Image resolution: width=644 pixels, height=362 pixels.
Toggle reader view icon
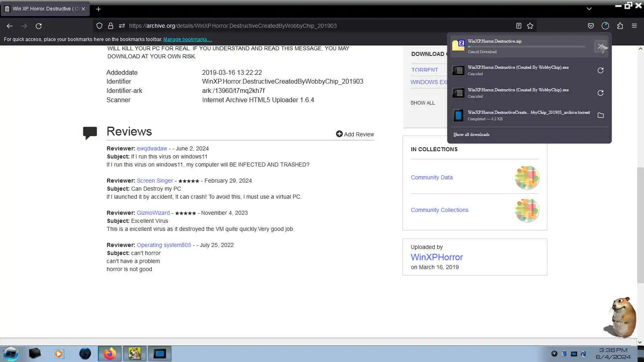(519, 26)
